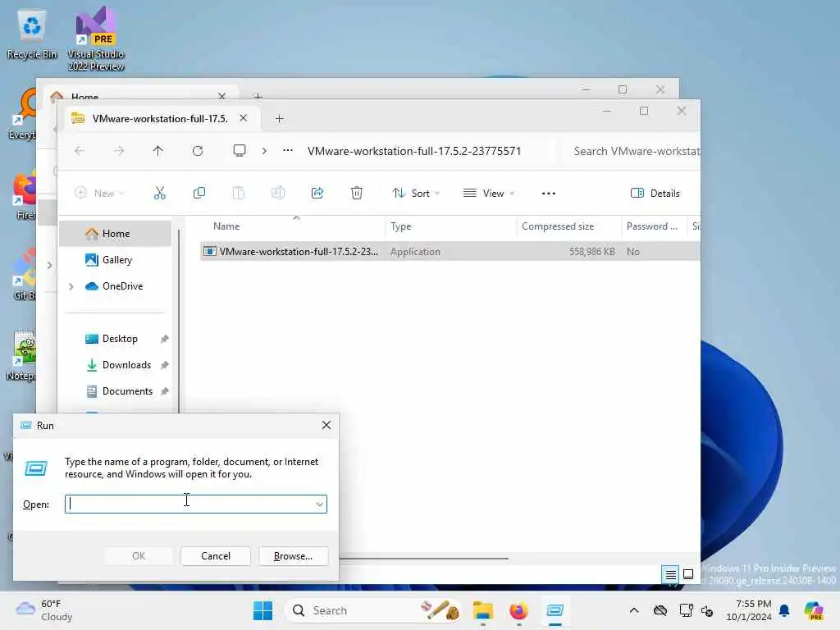Viewport: 840px width, 630px height.
Task: Open Firefox from the taskbar
Action: 518,610
